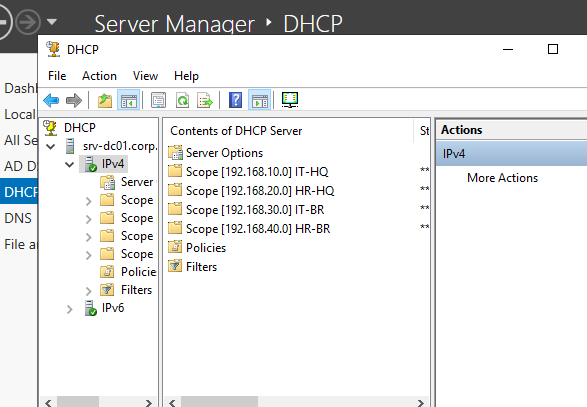The width and height of the screenshot is (587, 407).
Task: Collapse the IPv4 tree node
Action: tap(69, 164)
